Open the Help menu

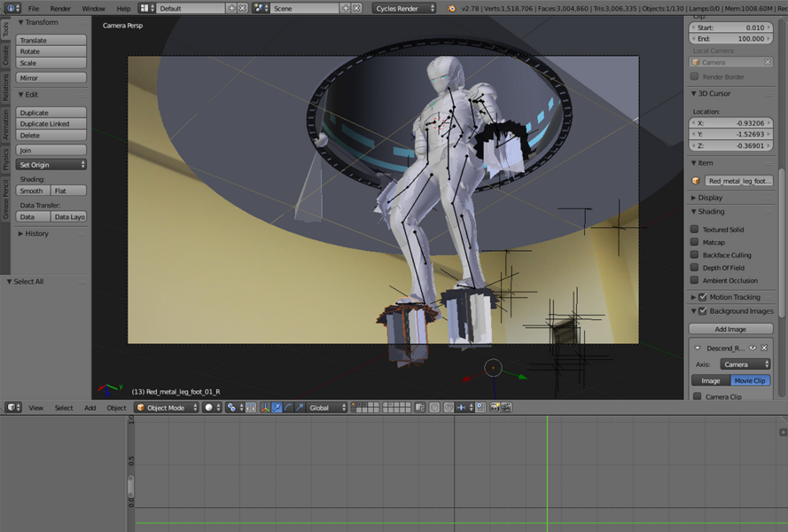[123, 8]
